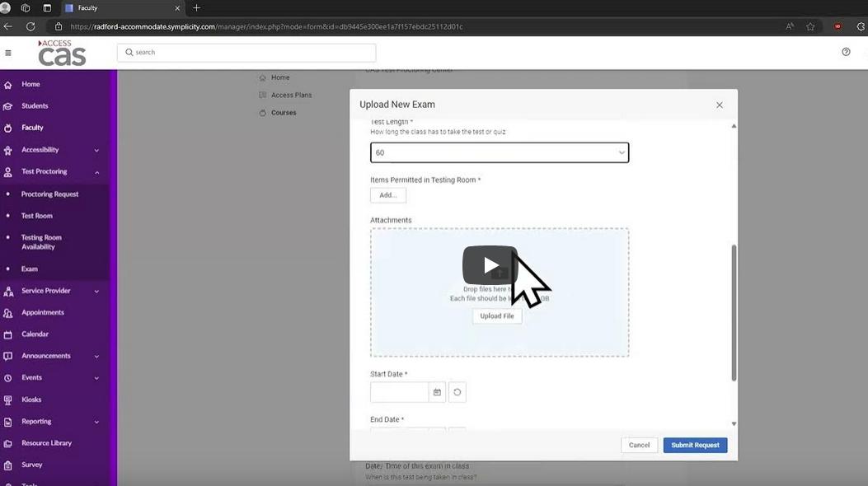Open the Start Date calendar picker icon
Screen dimensions: 868x486
coord(437,392)
